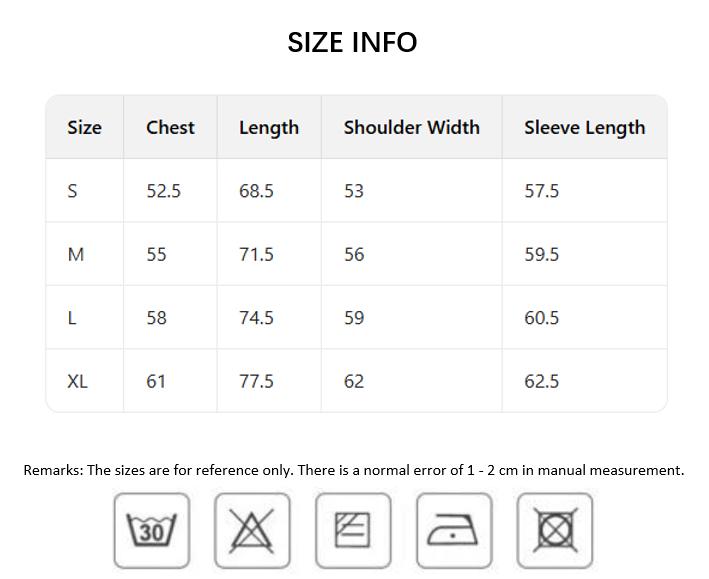
Task: Click the dry flat care icon
Action: point(353,530)
